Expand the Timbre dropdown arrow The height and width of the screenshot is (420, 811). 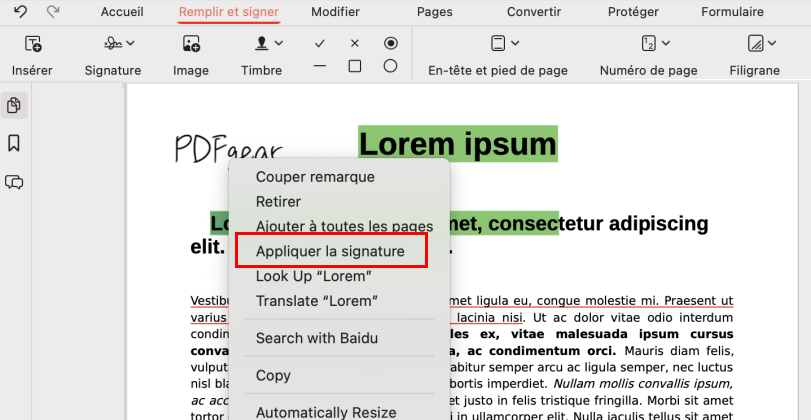pos(279,43)
